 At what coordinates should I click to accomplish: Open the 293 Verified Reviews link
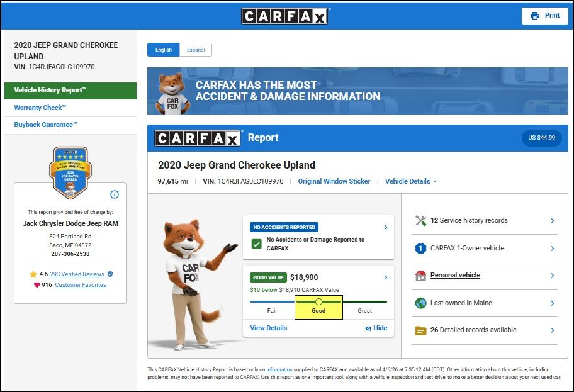point(77,274)
